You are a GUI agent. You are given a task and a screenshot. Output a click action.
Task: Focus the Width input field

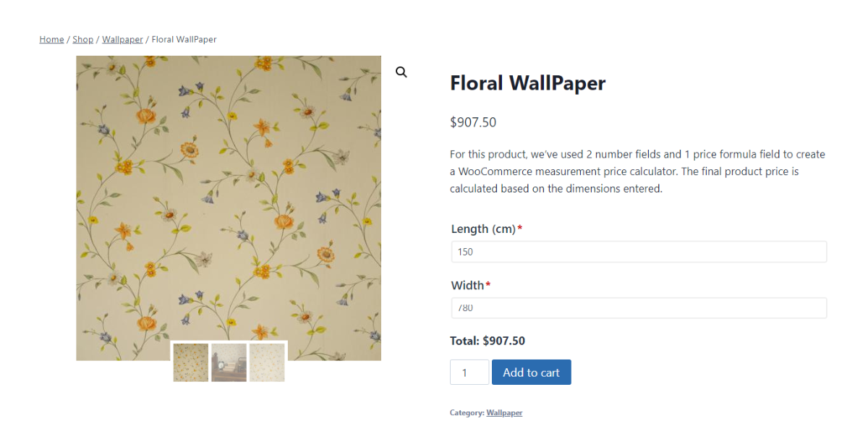tap(639, 308)
